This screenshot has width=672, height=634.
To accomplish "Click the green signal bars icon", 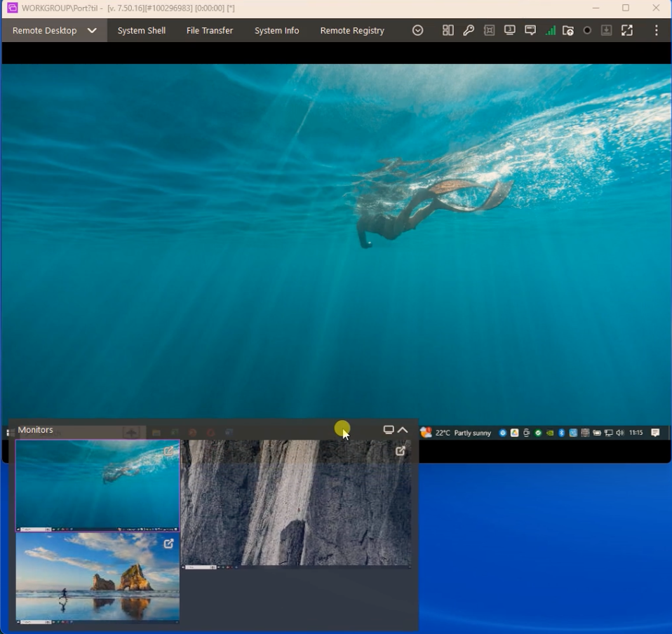I will (x=550, y=31).
